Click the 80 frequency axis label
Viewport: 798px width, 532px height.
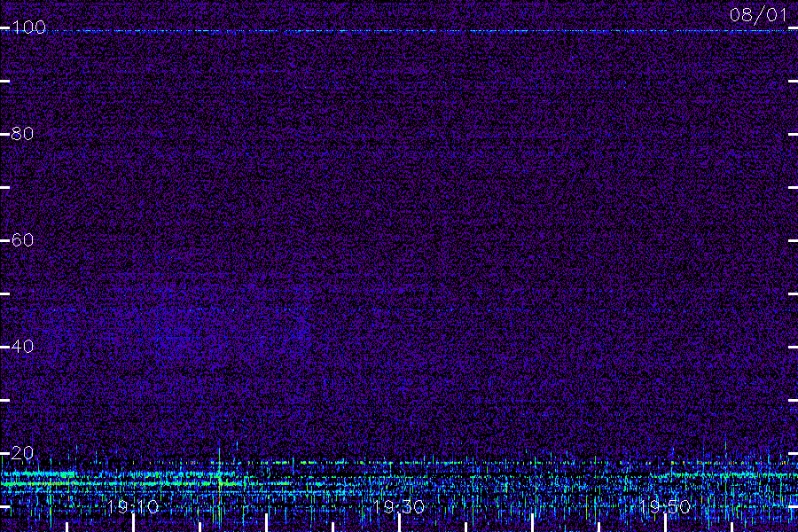point(22,134)
